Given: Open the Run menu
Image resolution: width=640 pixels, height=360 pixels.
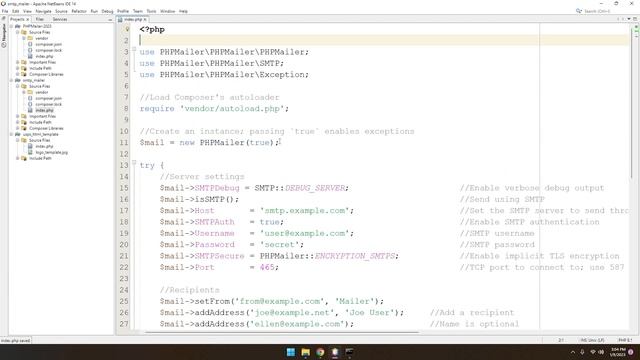Looking at the screenshot, I should pos(94,11).
